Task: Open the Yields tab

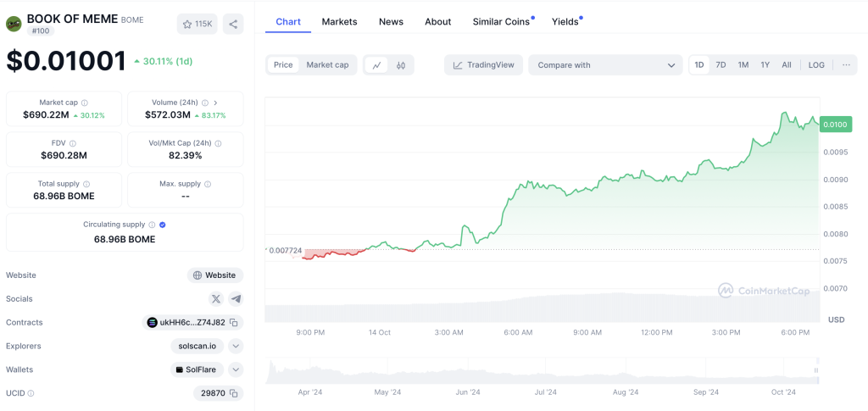Action: (566, 22)
